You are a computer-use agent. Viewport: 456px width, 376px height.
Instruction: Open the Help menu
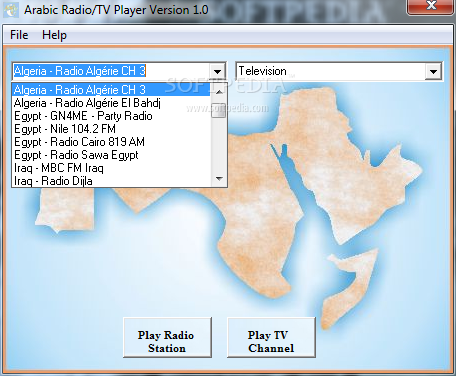54,35
